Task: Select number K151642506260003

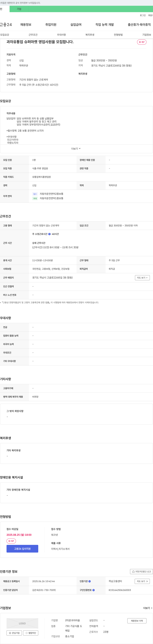Action: [x=120, y=590]
